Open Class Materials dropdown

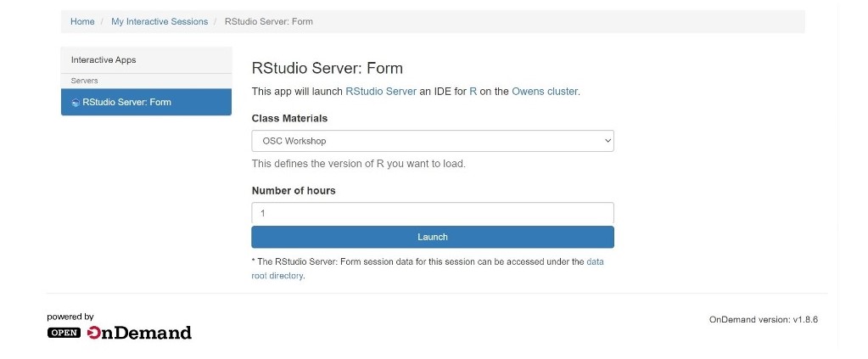coord(433,141)
